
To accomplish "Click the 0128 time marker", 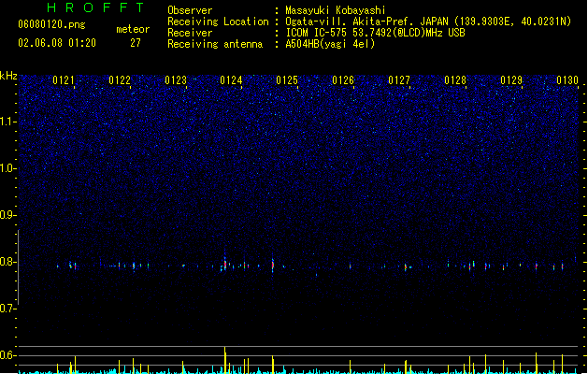I will 455,80.
